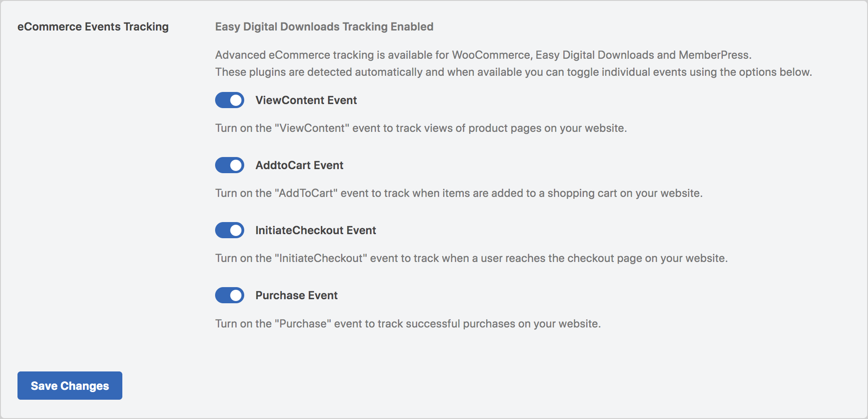Click the description about tracking product page views

[421, 128]
